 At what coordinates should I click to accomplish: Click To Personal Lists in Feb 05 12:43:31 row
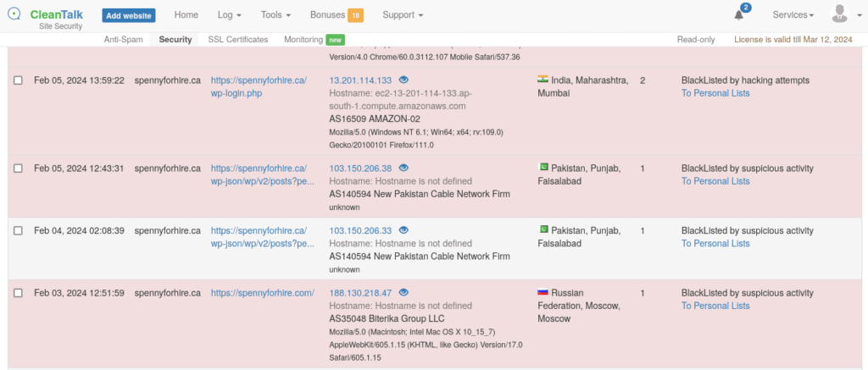pos(715,181)
